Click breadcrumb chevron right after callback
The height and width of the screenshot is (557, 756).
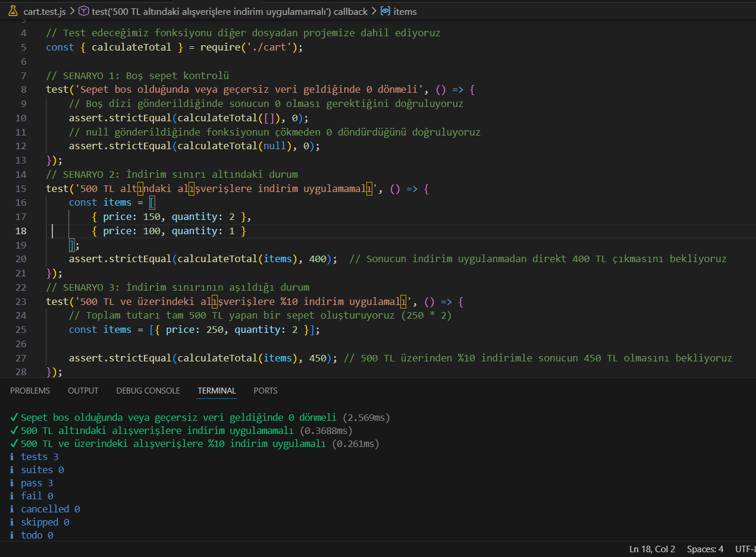[374, 11]
